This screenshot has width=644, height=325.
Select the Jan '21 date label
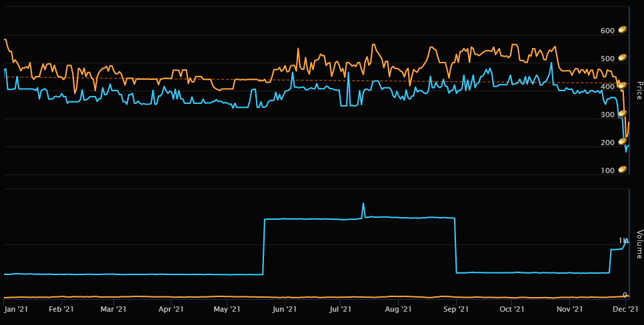pyautogui.click(x=15, y=309)
